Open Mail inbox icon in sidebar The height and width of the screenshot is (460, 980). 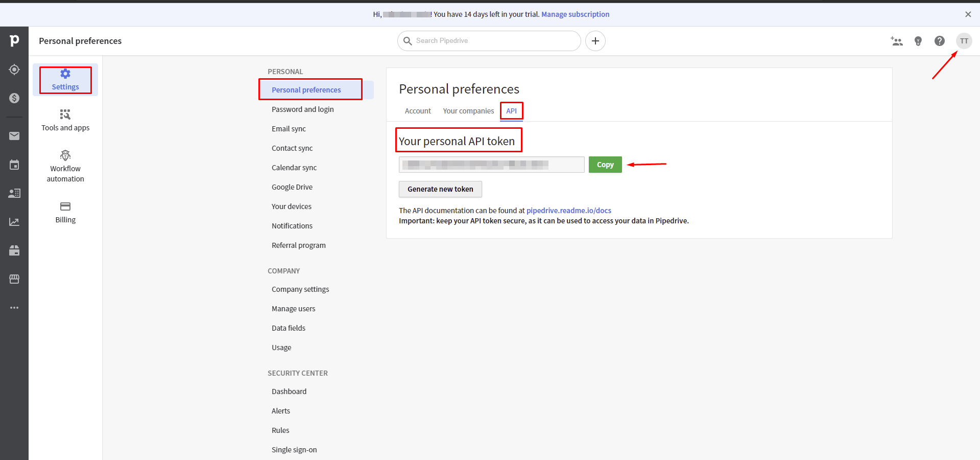[14, 136]
